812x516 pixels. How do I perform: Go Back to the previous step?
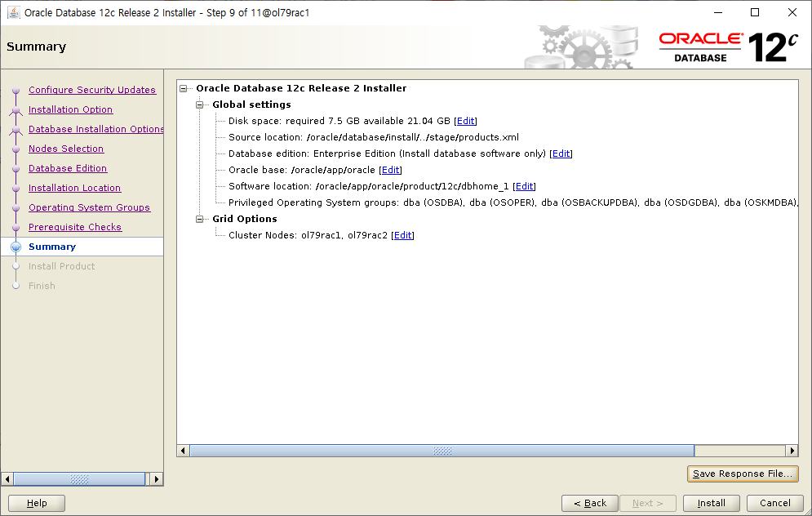(x=590, y=503)
